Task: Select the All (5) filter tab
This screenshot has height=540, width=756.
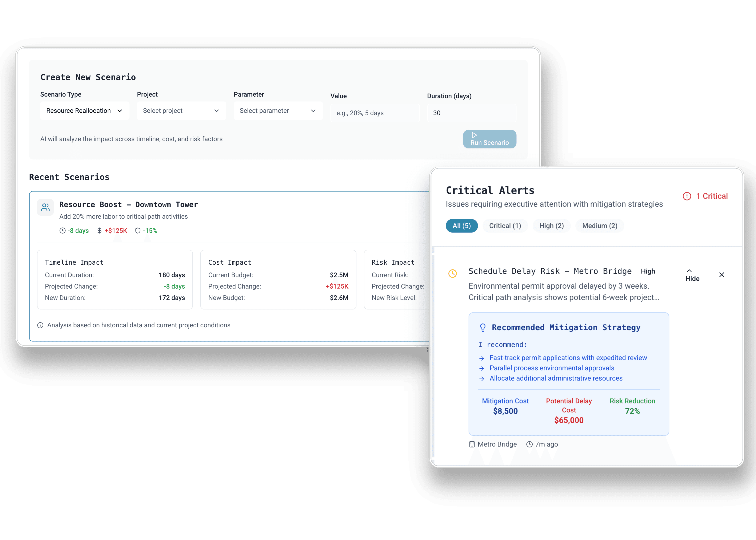Action: (x=461, y=226)
